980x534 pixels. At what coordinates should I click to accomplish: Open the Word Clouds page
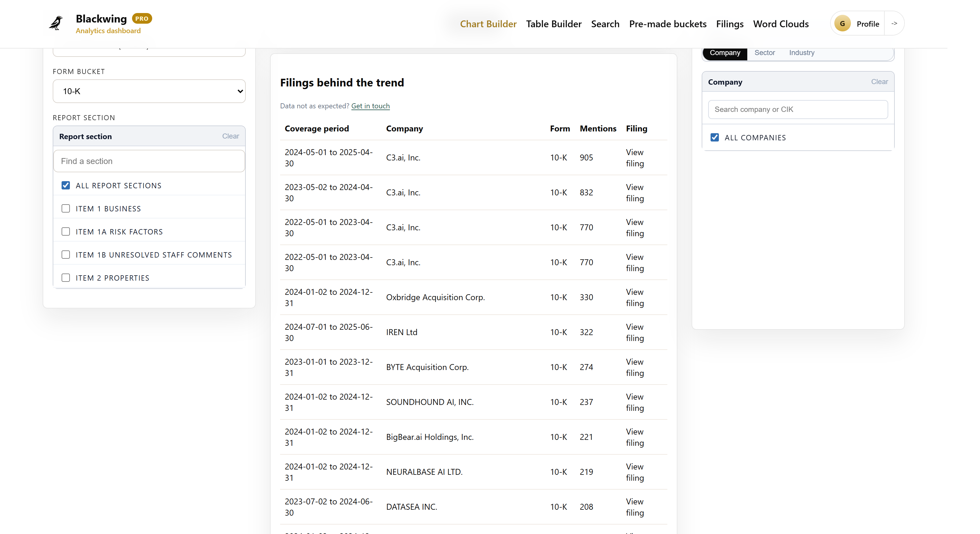click(x=781, y=24)
